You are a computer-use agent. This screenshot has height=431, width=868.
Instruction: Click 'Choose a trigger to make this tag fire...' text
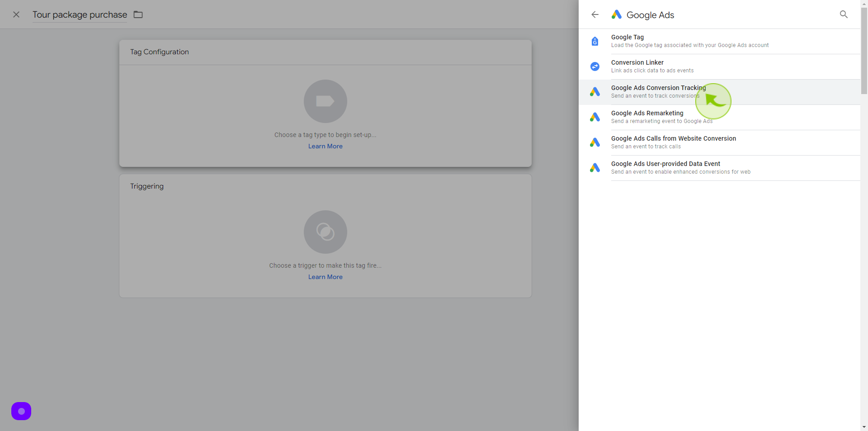click(x=325, y=265)
